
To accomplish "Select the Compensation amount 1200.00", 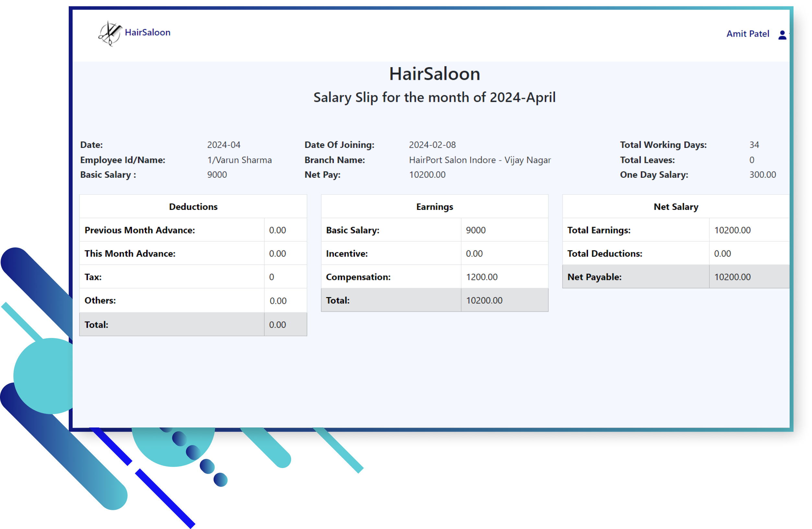I will point(481,277).
